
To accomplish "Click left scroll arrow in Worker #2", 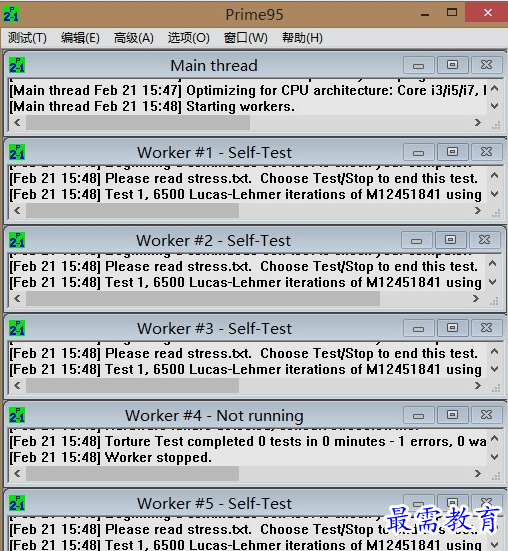I will 17,298.
